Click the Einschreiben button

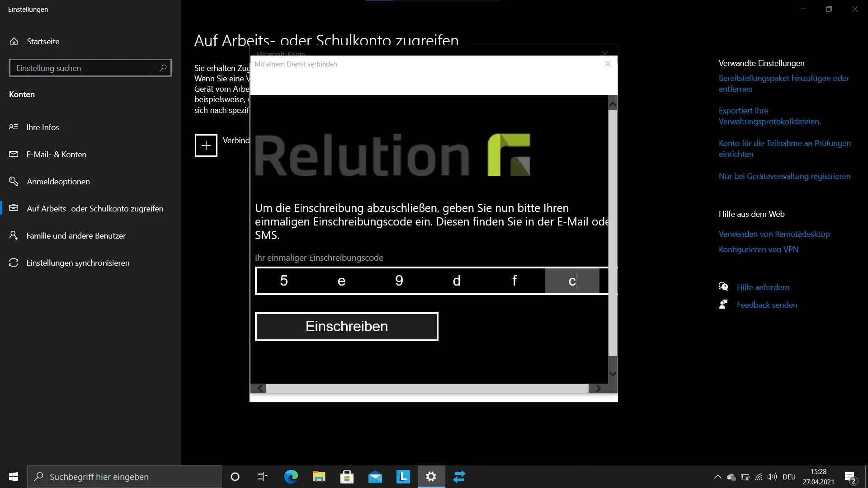click(346, 326)
